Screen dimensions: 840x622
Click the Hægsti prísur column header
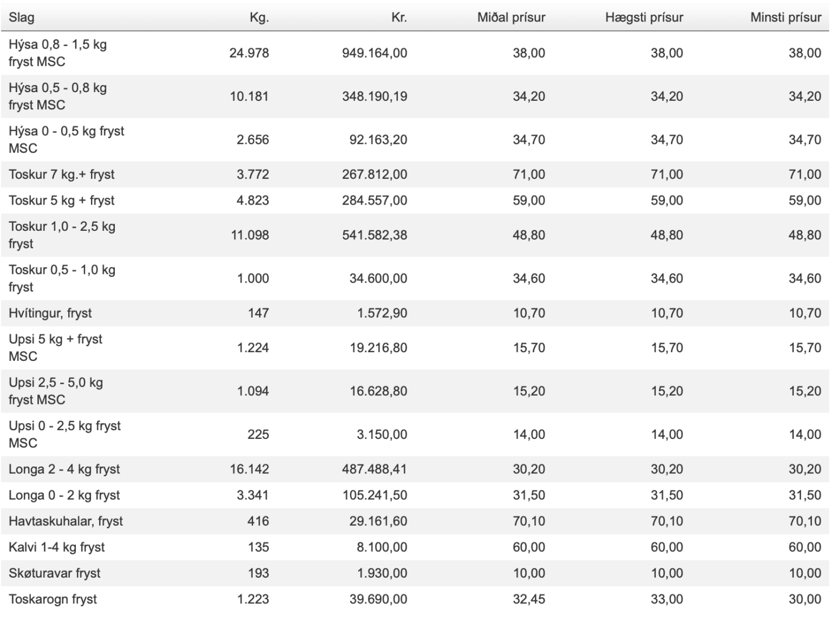644,17
